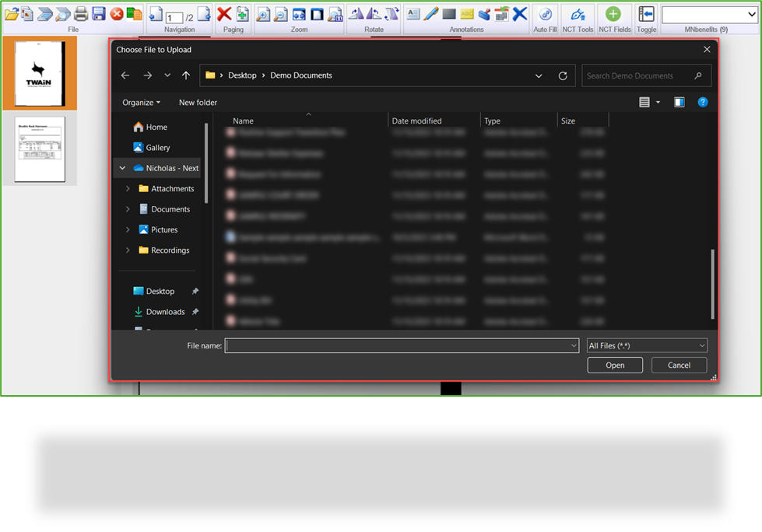Image resolution: width=762 pixels, height=532 pixels.
Task: Select the gray redaction rectangle tool
Action: tap(449, 14)
